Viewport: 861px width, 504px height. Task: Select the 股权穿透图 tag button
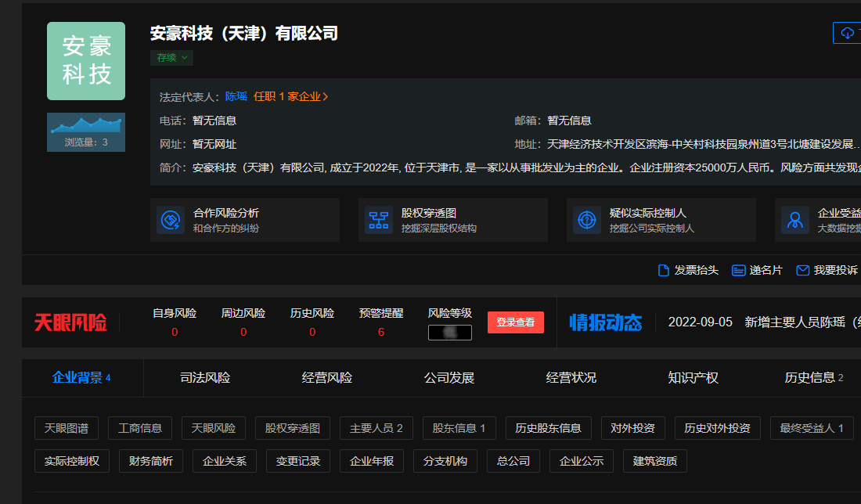[x=293, y=428]
